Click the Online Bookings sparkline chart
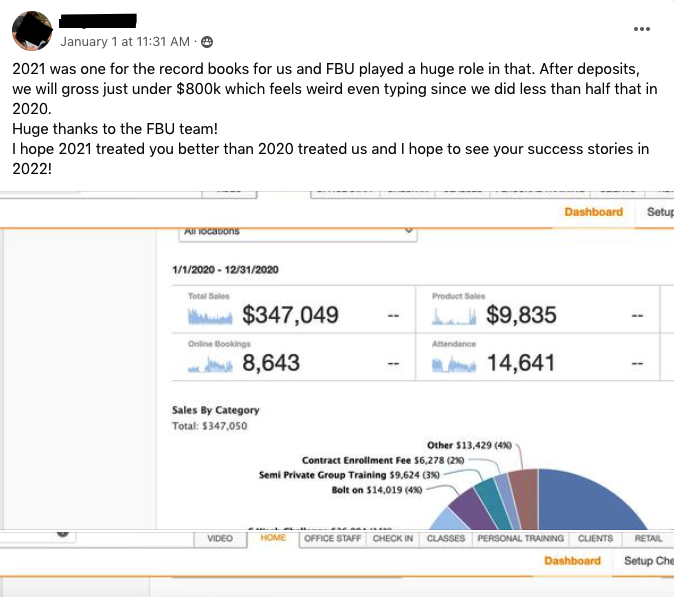Image resolution: width=674 pixels, height=597 pixels. tap(210, 364)
